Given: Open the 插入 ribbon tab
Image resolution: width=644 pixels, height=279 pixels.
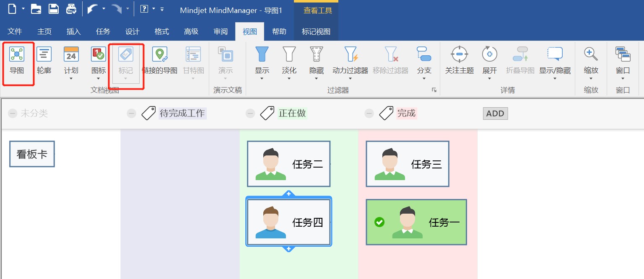Looking at the screenshot, I should click(x=73, y=31).
